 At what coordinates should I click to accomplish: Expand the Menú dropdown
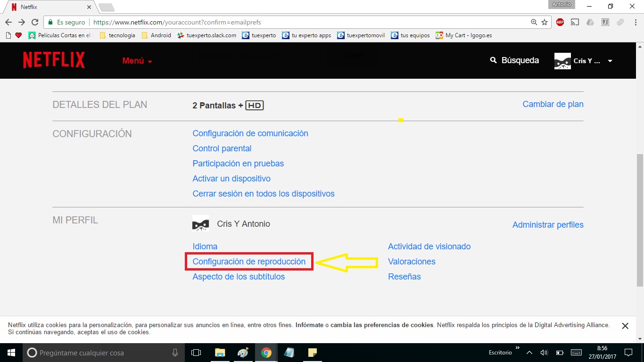coord(137,61)
